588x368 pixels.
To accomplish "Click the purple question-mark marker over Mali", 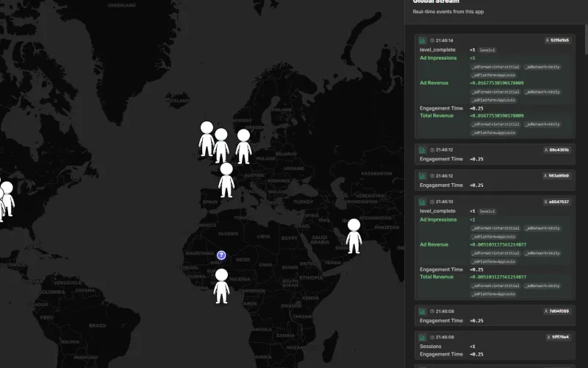I will (221, 255).
